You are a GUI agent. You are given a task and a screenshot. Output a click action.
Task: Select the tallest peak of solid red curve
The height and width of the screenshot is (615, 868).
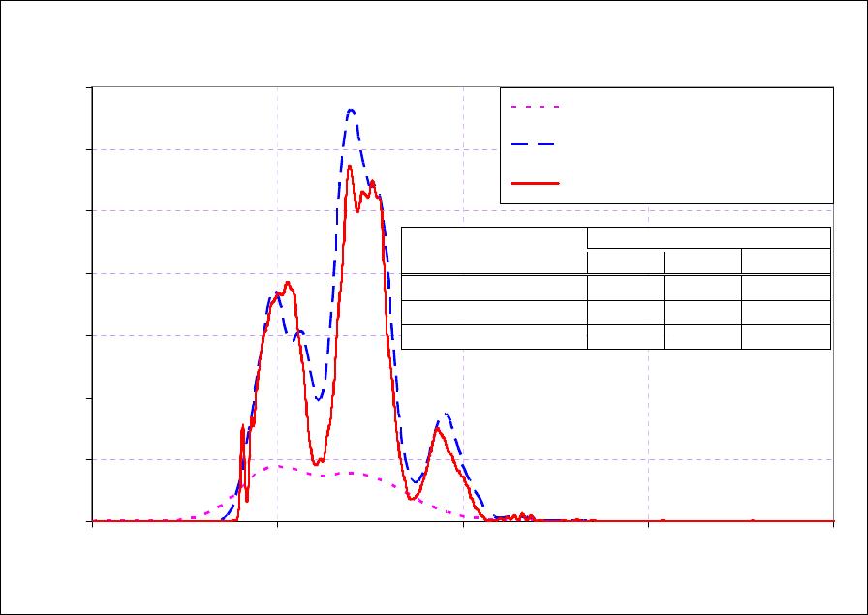click(349, 166)
